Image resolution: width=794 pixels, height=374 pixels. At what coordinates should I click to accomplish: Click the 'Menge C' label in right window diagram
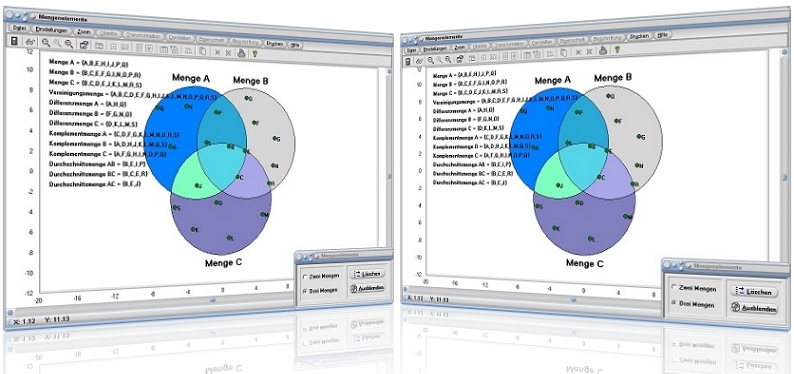pyautogui.click(x=584, y=264)
